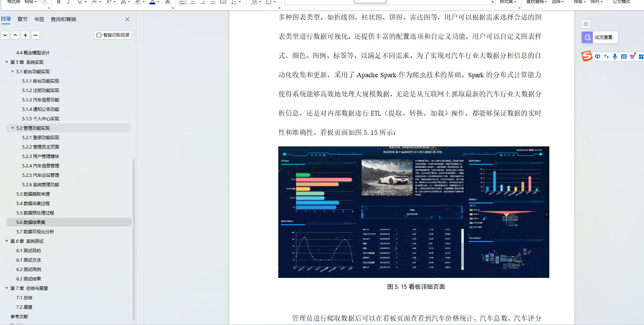Toggle Sogou 中 Chinese/English mode
644x325 pixels.
click(x=598, y=57)
